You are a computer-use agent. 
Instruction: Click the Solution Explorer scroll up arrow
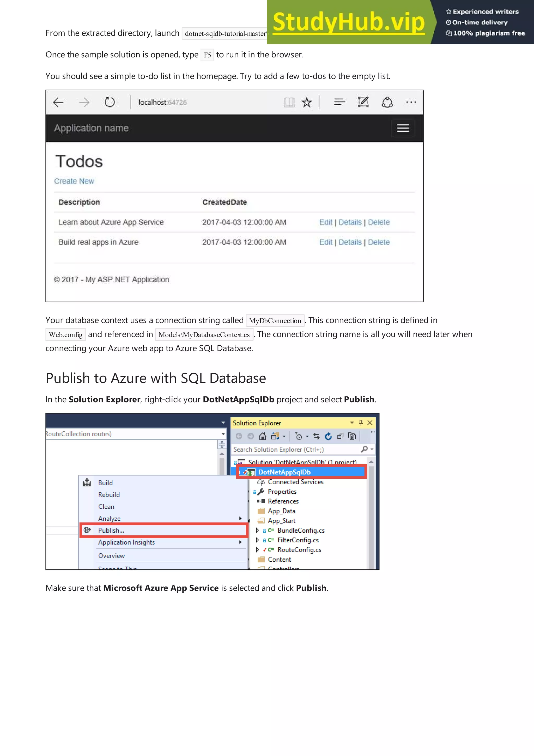pyautogui.click(x=371, y=462)
